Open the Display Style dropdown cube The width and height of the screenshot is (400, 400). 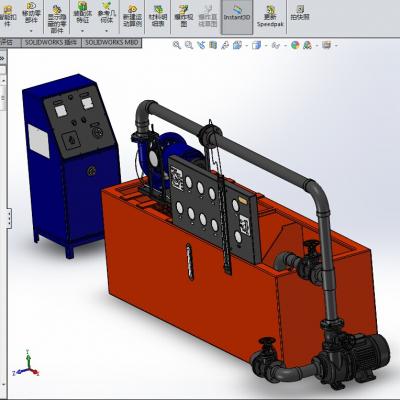point(256,45)
